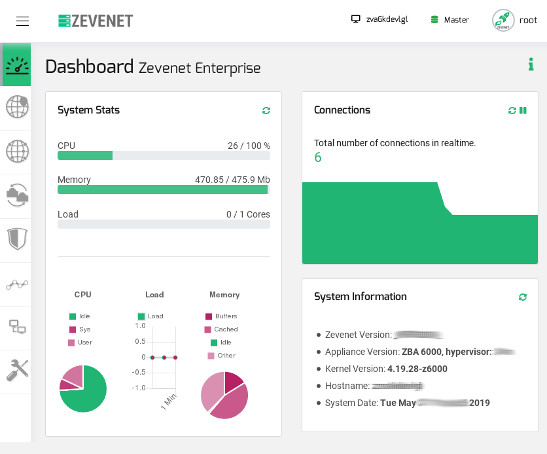The width and height of the screenshot is (547, 454).
Task: Open the IPDS shield sidebar icon
Action: coord(17,239)
